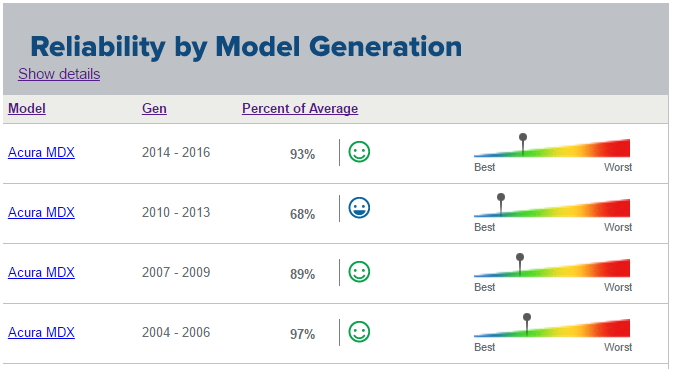Click the 68% percent value
Image resolution: width=674 pixels, height=369 pixels.
[x=302, y=214]
